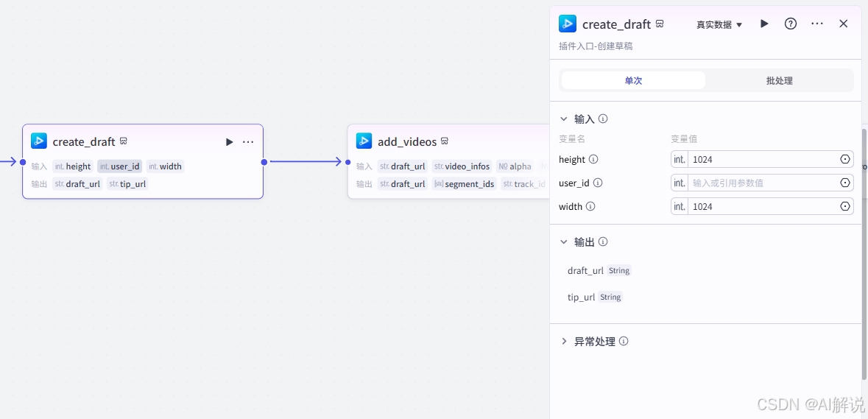Image resolution: width=868 pixels, height=419 pixels.
Task: Select the alpha input tag on add_videos node
Action: [515, 166]
